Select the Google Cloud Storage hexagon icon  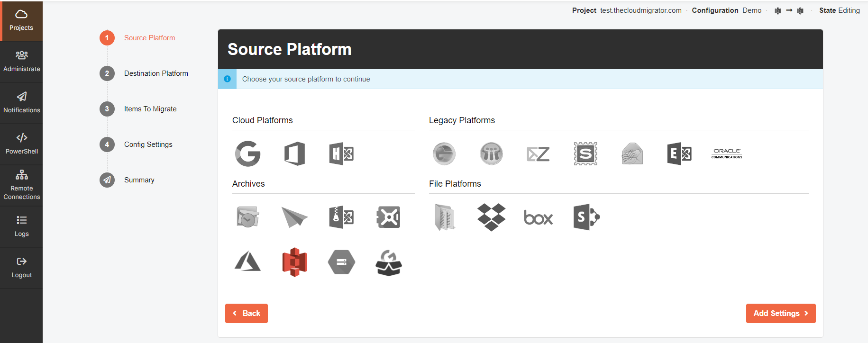point(341,262)
